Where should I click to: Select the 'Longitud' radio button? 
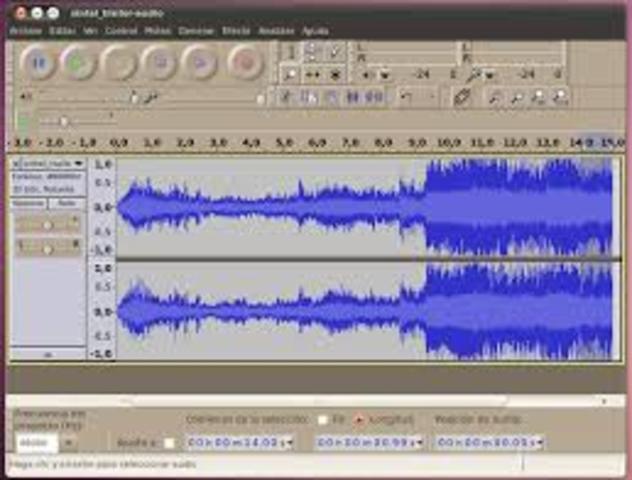click(x=358, y=420)
